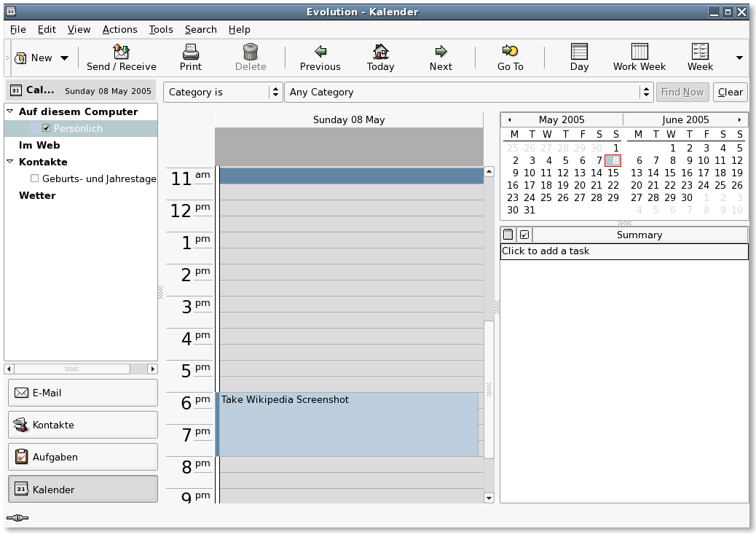Click the day view vertical scrollbar thumb

point(489,389)
